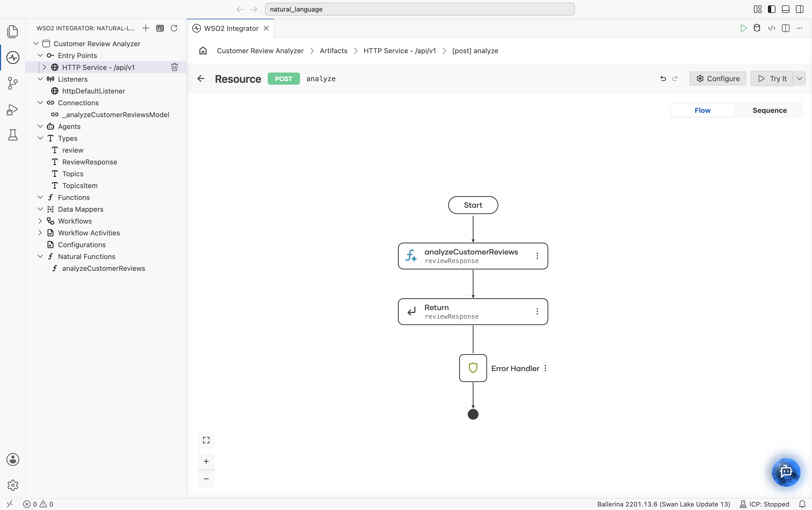
Task: Switch to Flow view
Action: (x=702, y=110)
